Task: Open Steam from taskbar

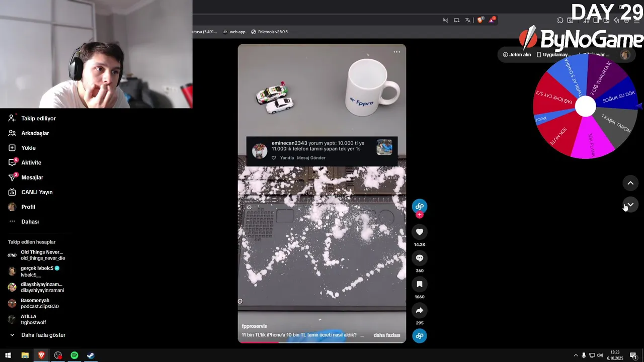Action: [91, 355]
